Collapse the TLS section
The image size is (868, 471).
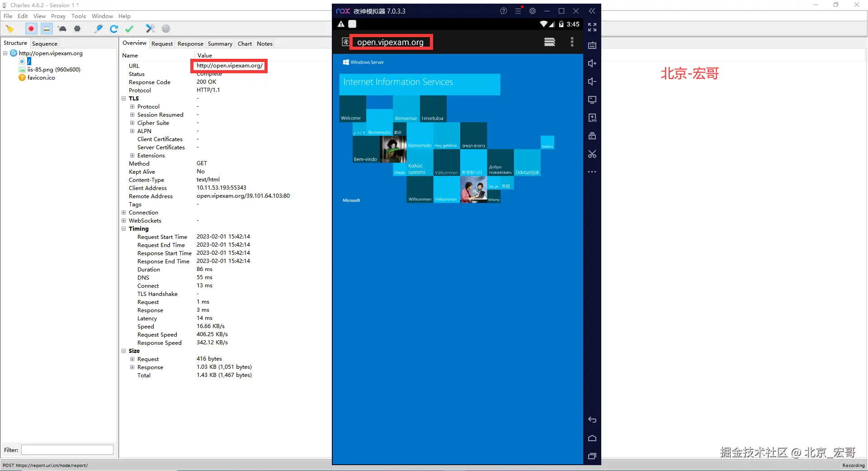124,99
